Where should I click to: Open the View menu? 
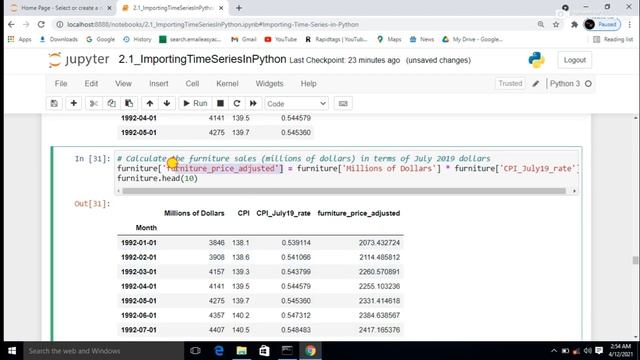pyautogui.click(x=123, y=83)
